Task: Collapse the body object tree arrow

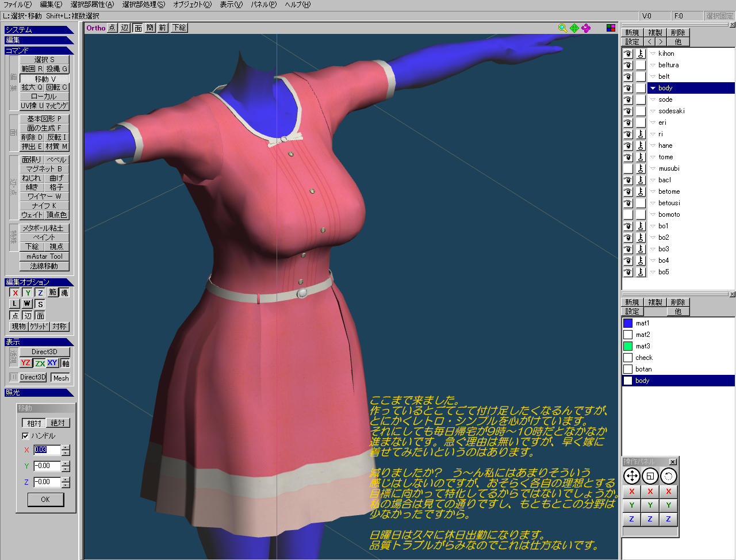Action: [653, 88]
